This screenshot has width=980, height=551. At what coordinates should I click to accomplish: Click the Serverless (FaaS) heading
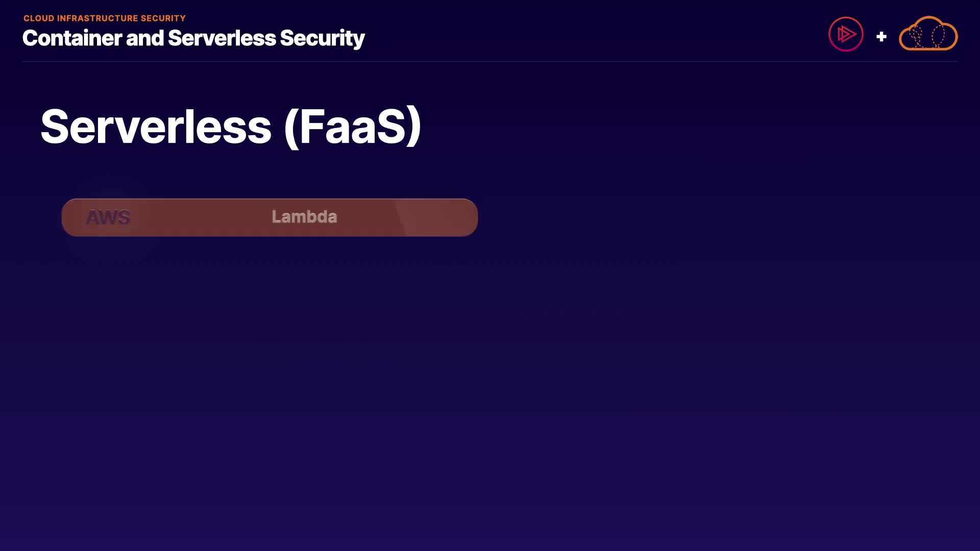[x=231, y=127]
